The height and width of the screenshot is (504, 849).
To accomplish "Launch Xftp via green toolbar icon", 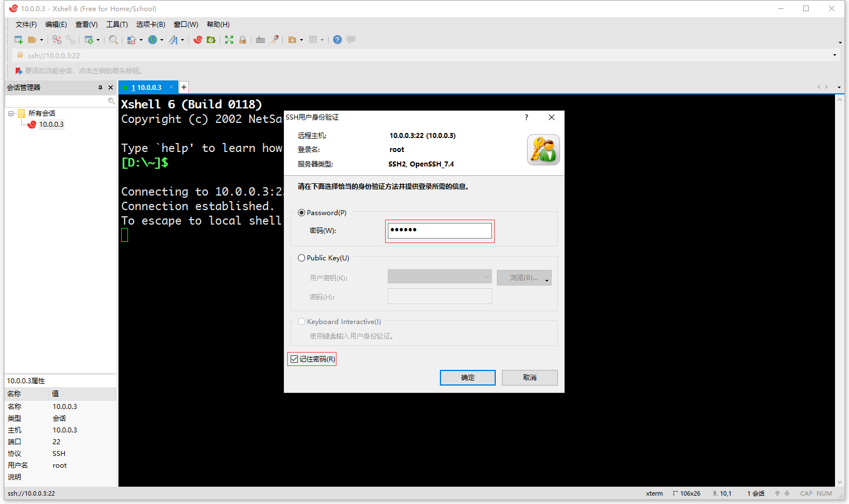I will [211, 40].
